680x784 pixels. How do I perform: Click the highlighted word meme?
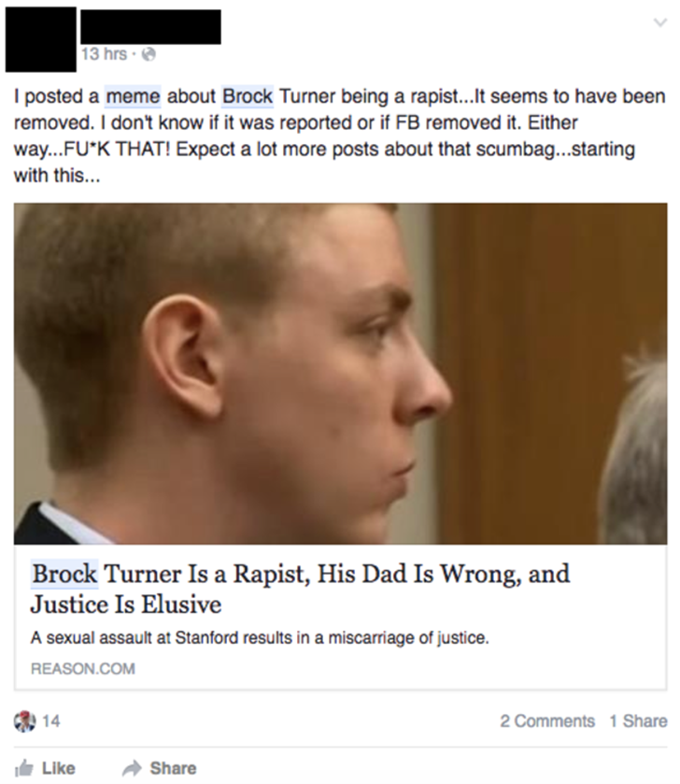tap(133, 96)
